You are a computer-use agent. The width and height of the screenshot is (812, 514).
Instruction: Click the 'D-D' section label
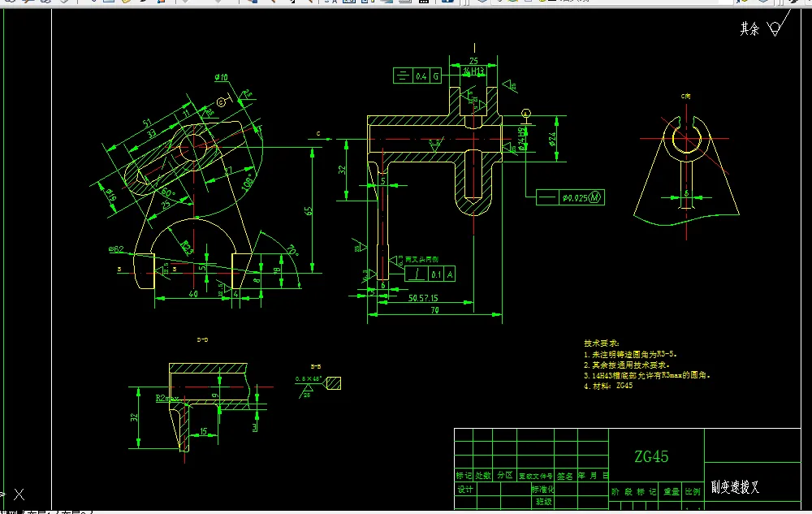[202, 340]
